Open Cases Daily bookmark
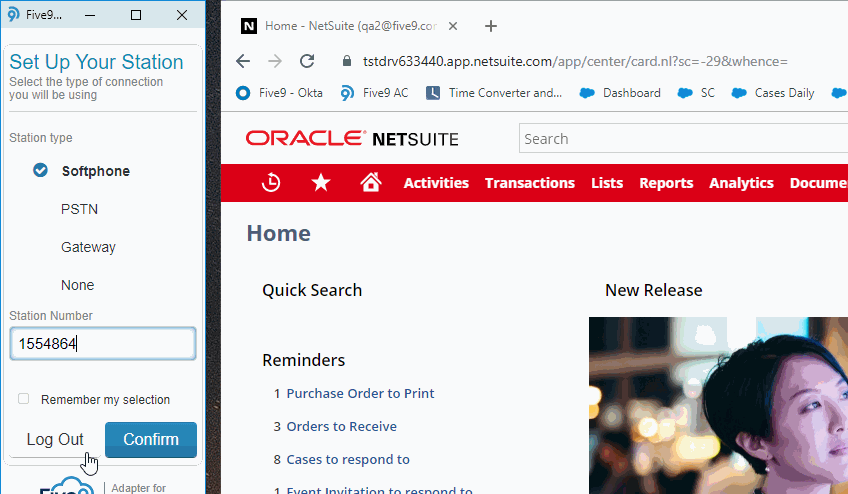The height and width of the screenshot is (494, 848). point(773,93)
